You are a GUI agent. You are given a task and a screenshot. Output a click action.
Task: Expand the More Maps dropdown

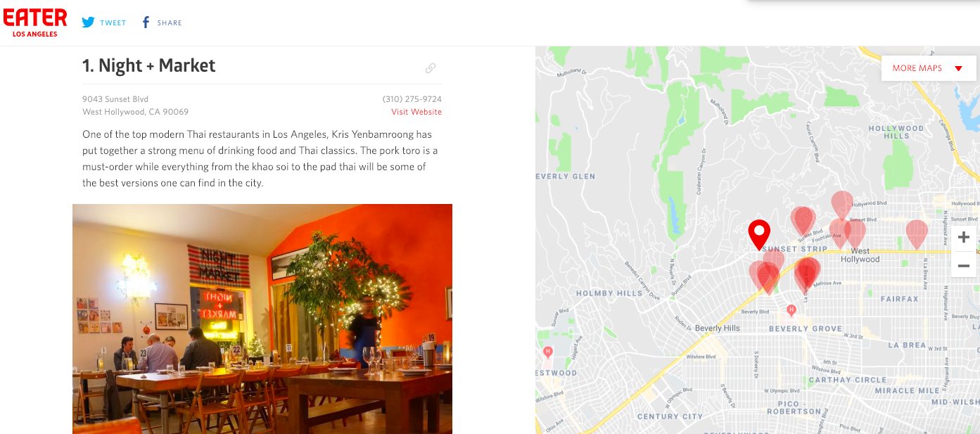pos(929,68)
